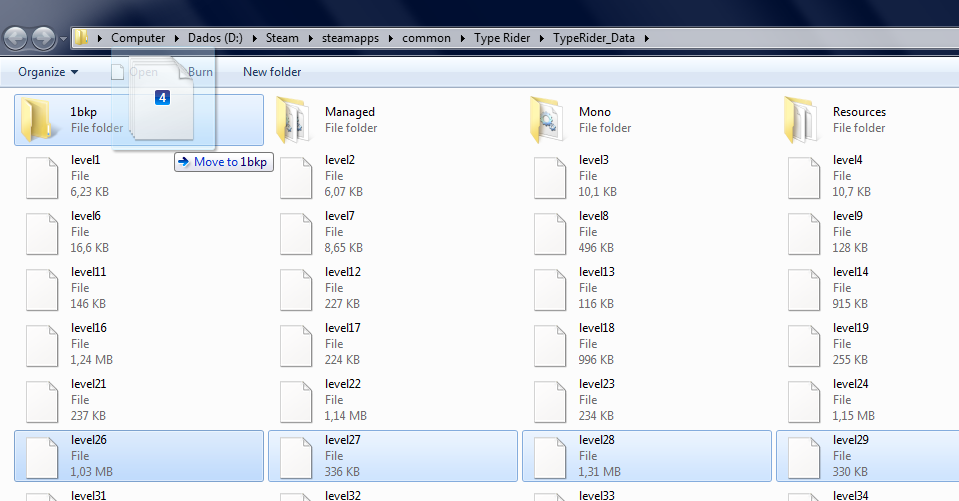
Task: Select the level19 file icon
Action: [804, 346]
